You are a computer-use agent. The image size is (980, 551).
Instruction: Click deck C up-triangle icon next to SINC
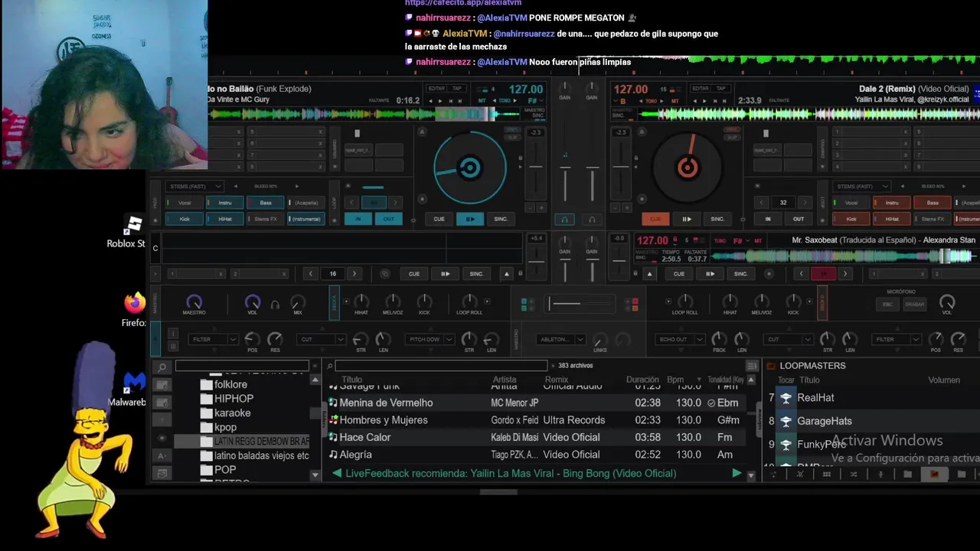coord(506,274)
